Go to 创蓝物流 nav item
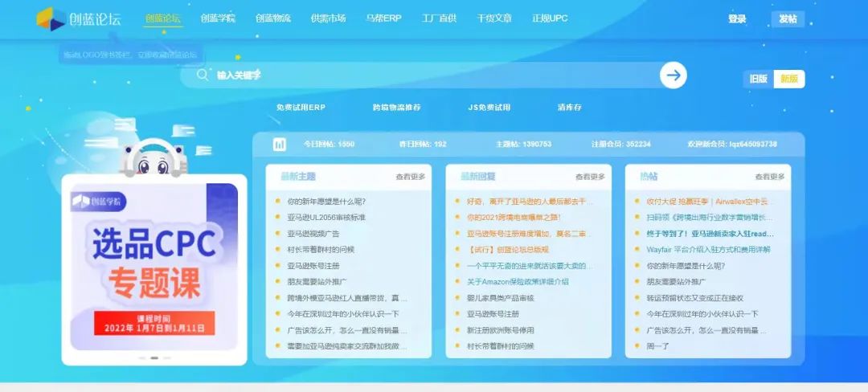 (273, 18)
